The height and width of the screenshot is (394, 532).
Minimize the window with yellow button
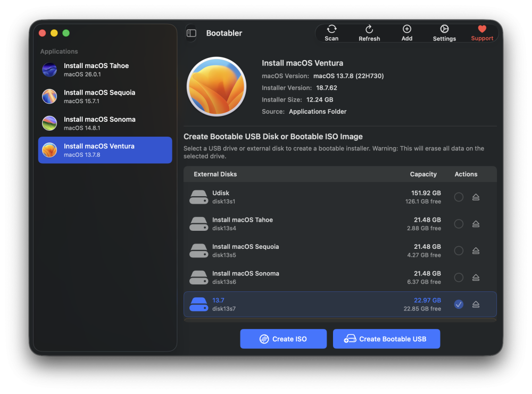click(x=54, y=33)
